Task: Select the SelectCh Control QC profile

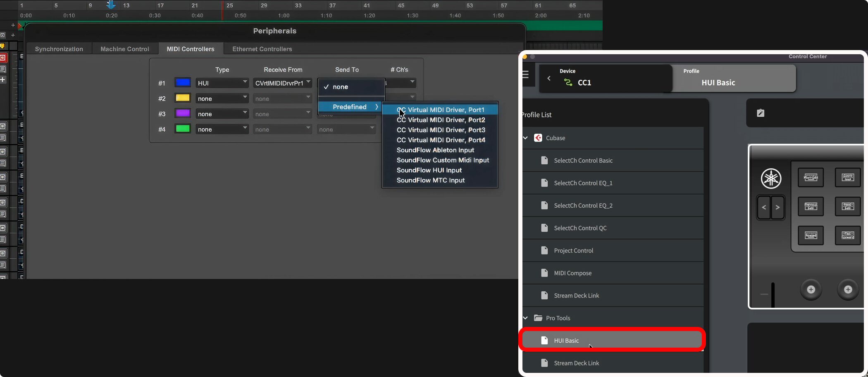Action: click(613, 228)
